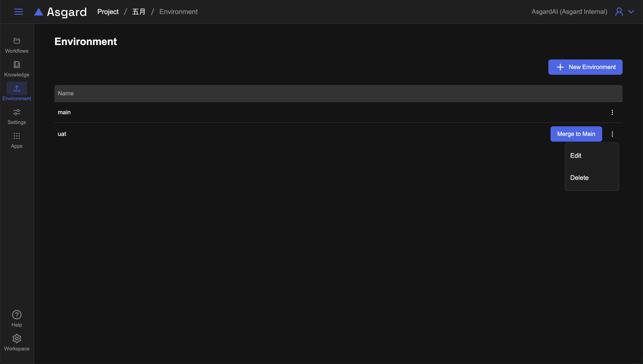Open the Workspace gear icon
The height and width of the screenshot is (364, 643).
[x=17, y=339]
